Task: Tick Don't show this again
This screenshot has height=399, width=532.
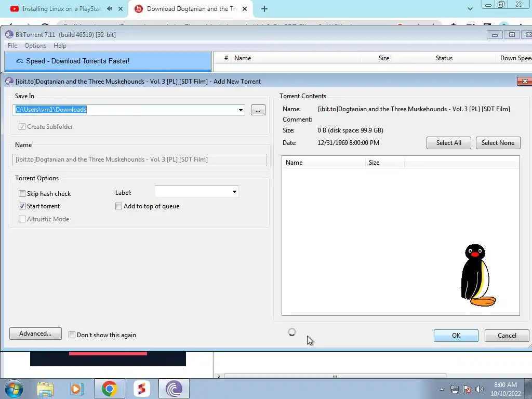Action: tap(72, 335)
